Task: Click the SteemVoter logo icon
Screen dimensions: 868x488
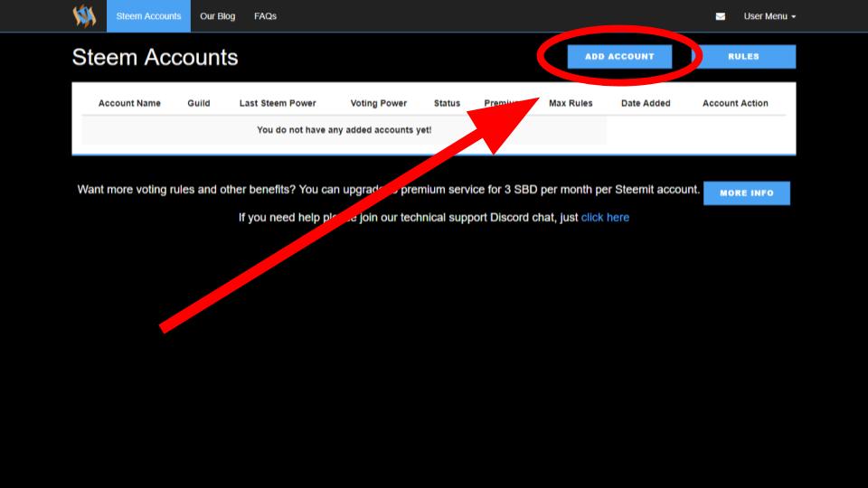Action: 84,15
